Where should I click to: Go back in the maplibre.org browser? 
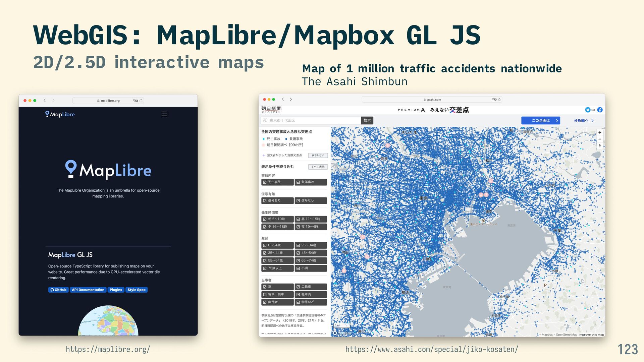coord(45,101)
